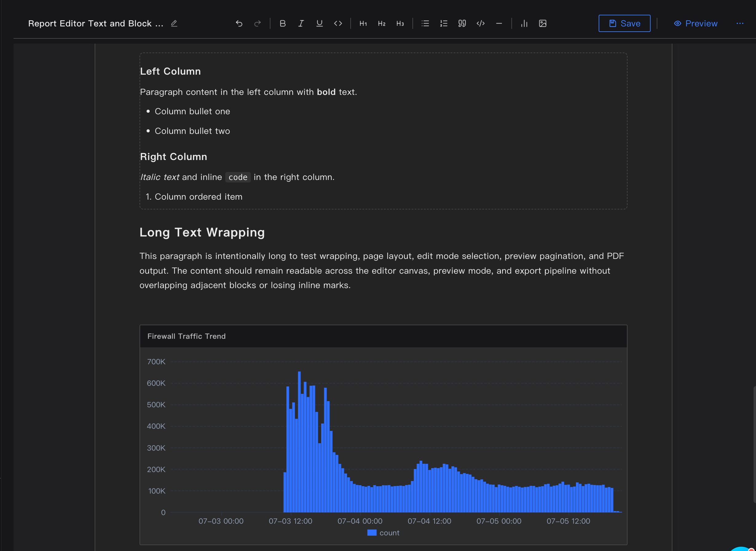Click the Left Column heading
Screen dimensions: 756x551
coord(170,71)
